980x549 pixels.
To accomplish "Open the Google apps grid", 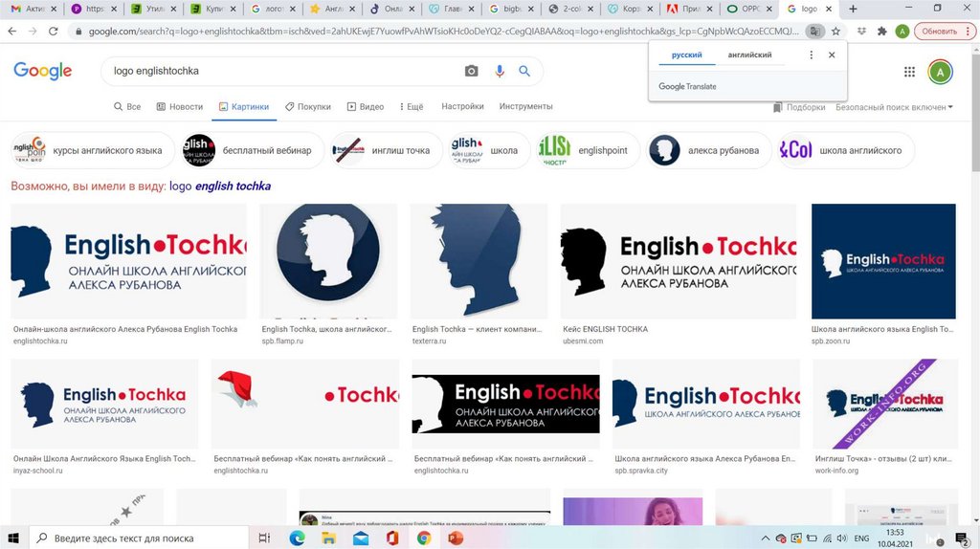I will click(x=909, y=72).
